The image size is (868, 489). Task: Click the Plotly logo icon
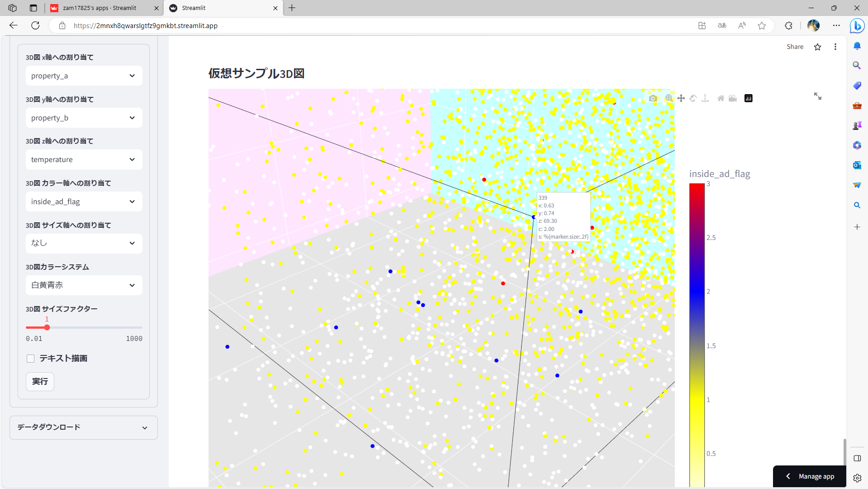(x=749, y=98)
